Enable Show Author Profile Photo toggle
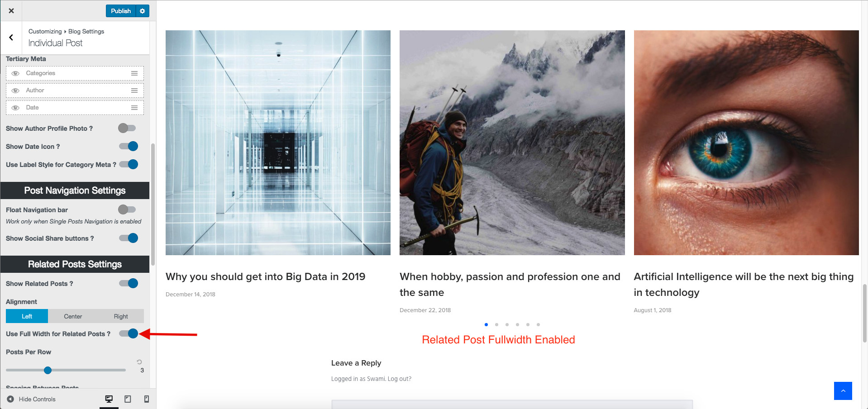Screen dimensions: 868x409 click(127, 128)
